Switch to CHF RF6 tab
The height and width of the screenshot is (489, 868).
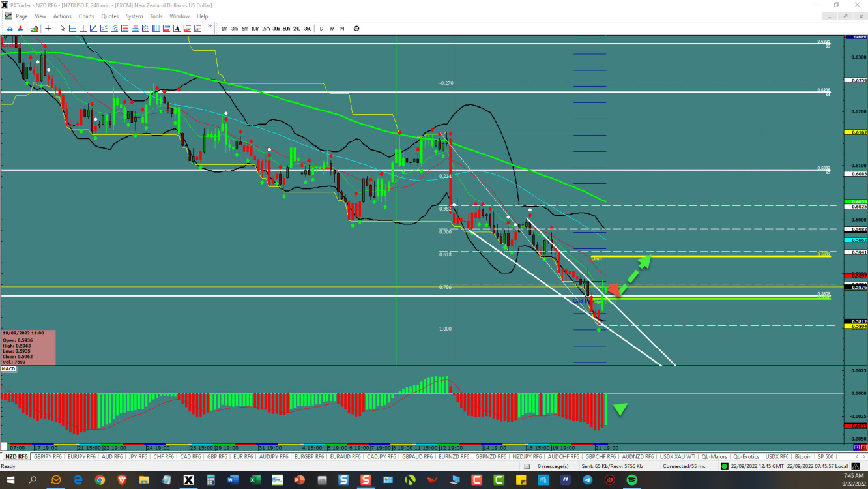pyautogui.click(x=163, y=457)
